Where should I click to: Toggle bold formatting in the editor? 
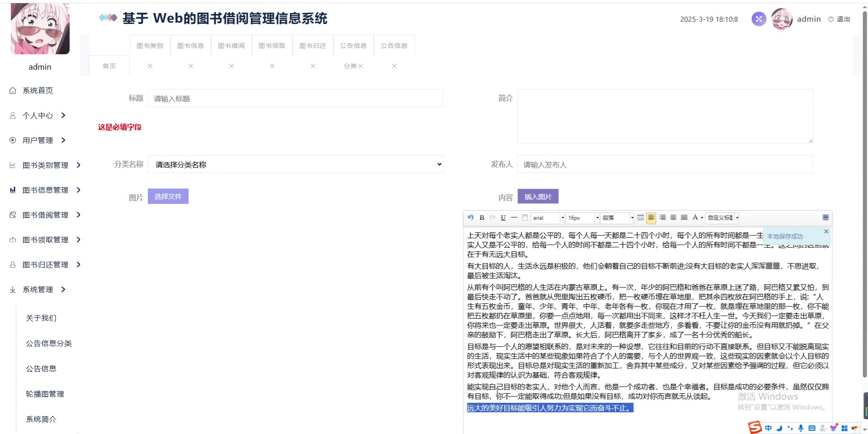pyautogui.click(x=482, y=217)
